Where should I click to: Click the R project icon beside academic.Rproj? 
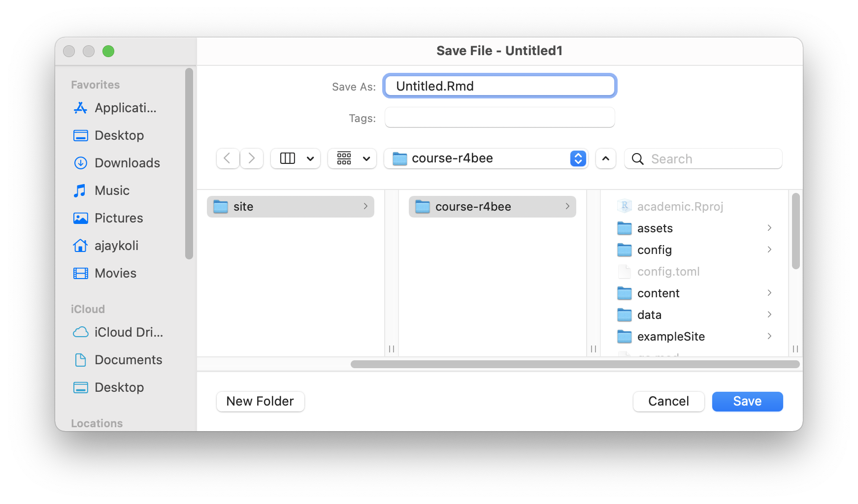tap(625, 206)
